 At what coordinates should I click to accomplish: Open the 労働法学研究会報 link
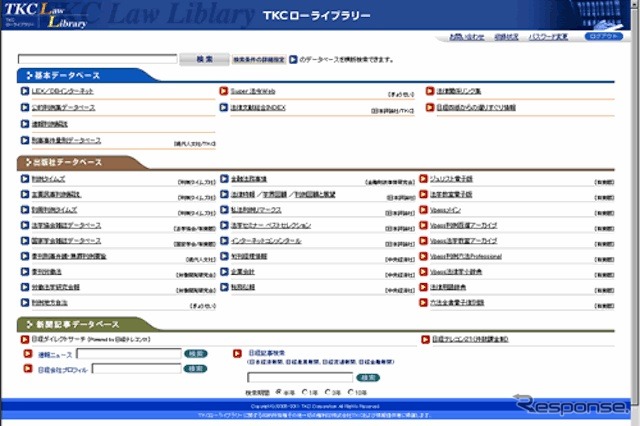[56, 287]
